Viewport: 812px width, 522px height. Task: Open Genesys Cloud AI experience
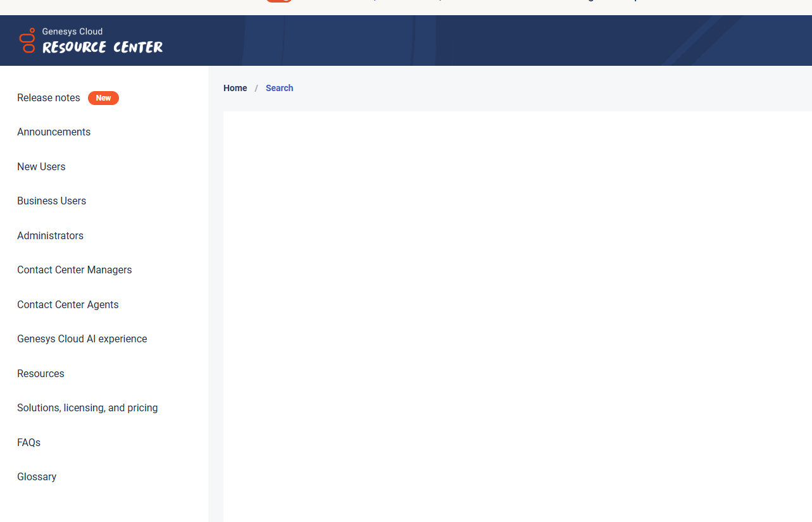coord(82,339)
